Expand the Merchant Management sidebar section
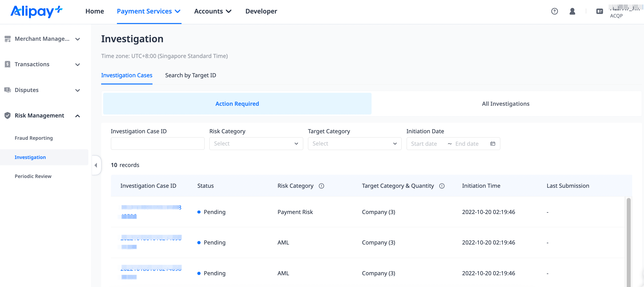The width and height of the screenshot is (644, 287). click(x=42, y=39)
